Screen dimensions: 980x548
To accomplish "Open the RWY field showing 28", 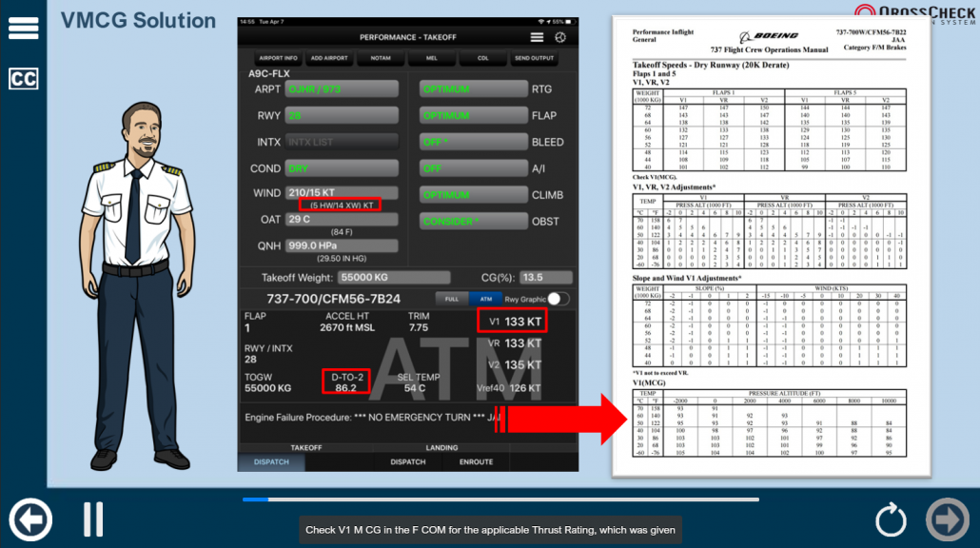I will (x=342, y=116).
